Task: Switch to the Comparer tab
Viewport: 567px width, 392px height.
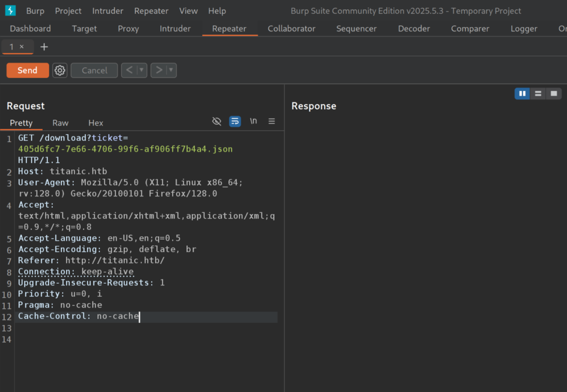Action: pyautogui.click(x=470, y=28)
